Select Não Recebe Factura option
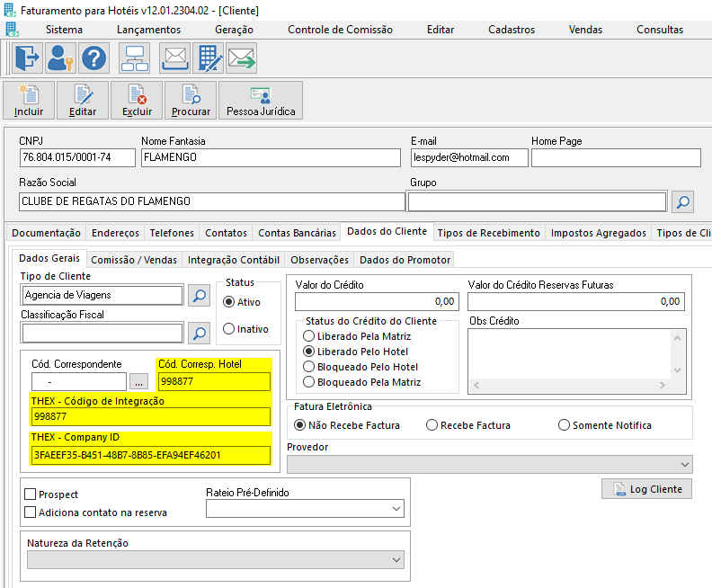The height and width of the screenshot is (588, 712). click(x=299, y=425)
